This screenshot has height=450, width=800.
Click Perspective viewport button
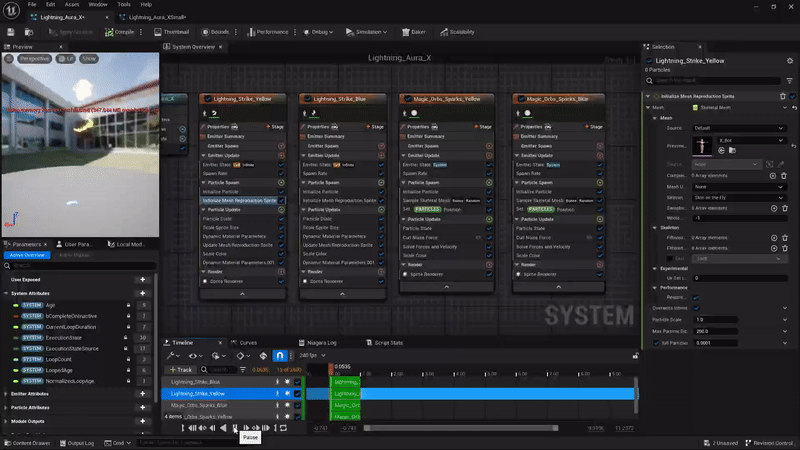33,59
